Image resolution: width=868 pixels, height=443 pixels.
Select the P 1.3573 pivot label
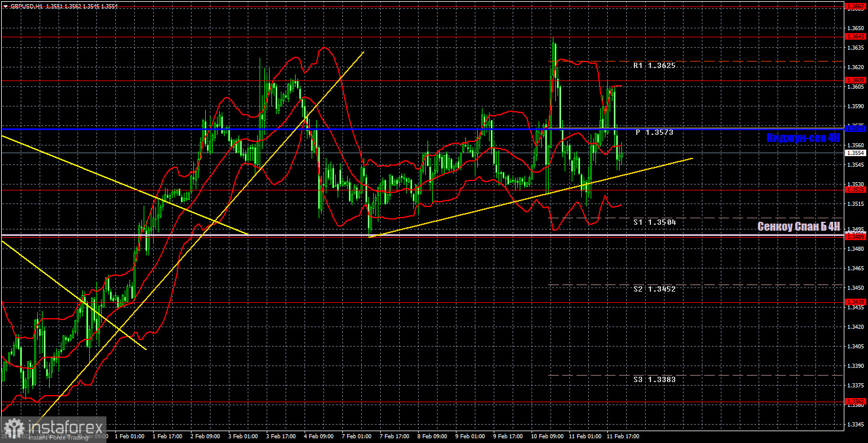(x=655, y=132)
